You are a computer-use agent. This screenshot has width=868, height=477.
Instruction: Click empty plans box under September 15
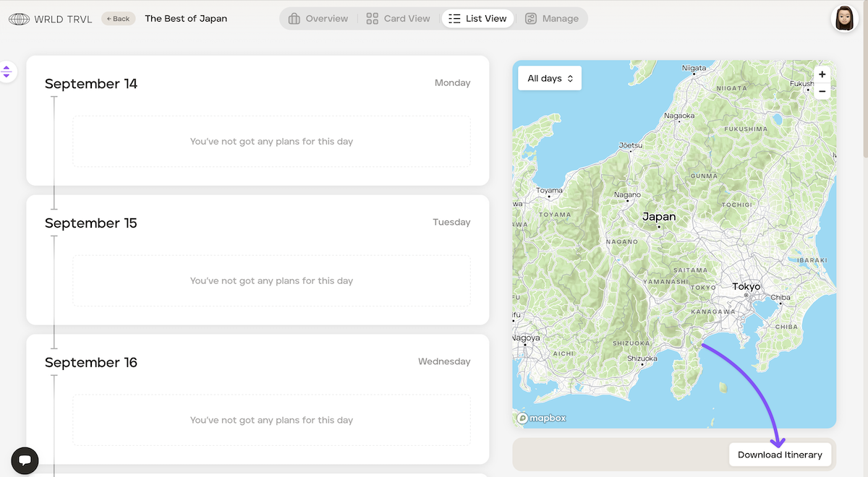coord(271,281)
